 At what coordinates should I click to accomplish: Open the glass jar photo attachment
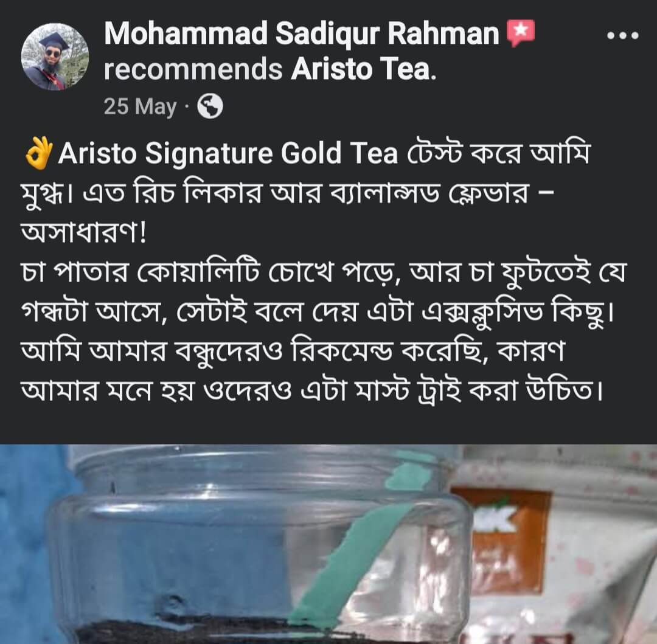(x=328, y=544)
